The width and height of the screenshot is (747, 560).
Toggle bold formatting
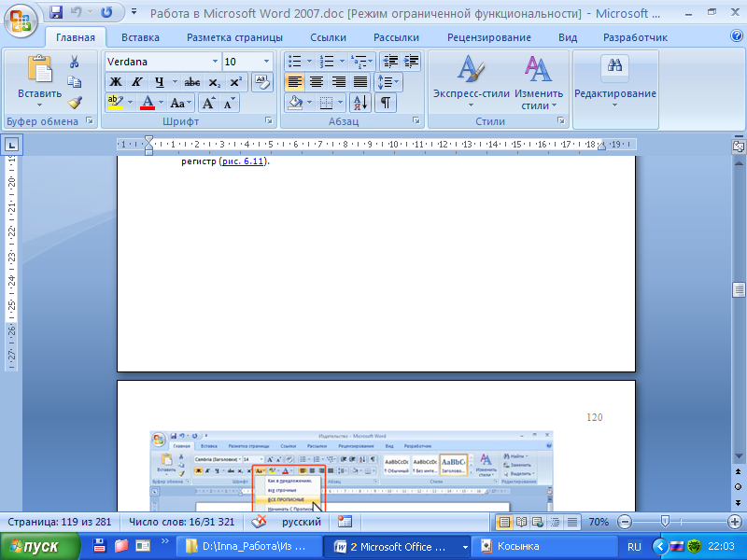tap(116, 82)
